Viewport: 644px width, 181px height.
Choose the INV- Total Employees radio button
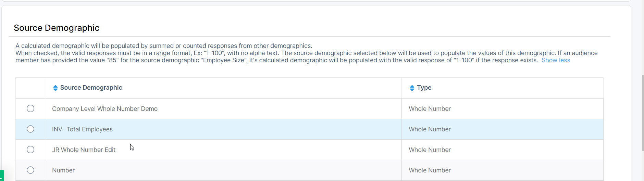pyautogui.click(x=30, y=129)
